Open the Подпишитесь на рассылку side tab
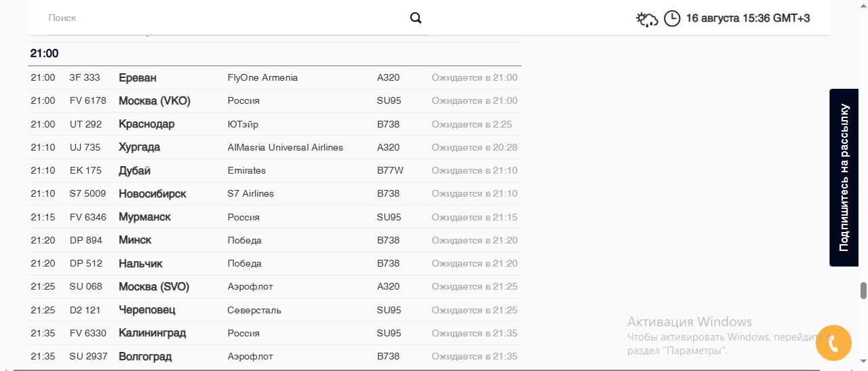Viewport: 868px width, 371px height. pyautogui.click(x=844, y=178)
